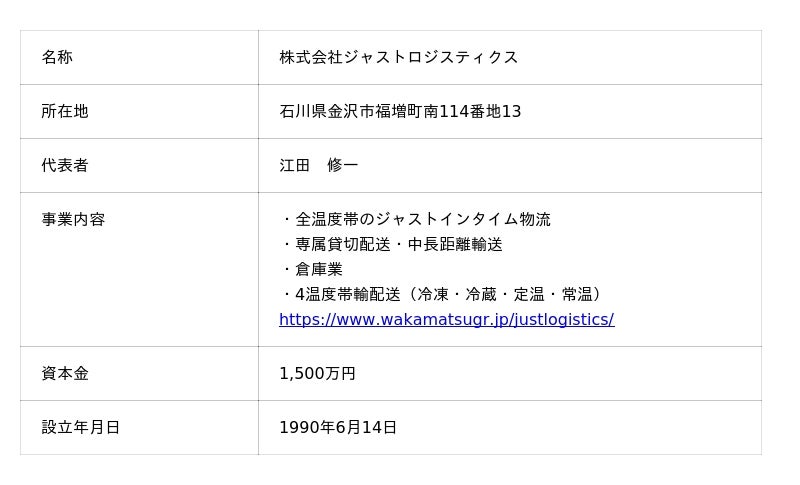Select company name 株式会社ジャストロジスティクス
This screenshot has height=485, width=800.
398,58
